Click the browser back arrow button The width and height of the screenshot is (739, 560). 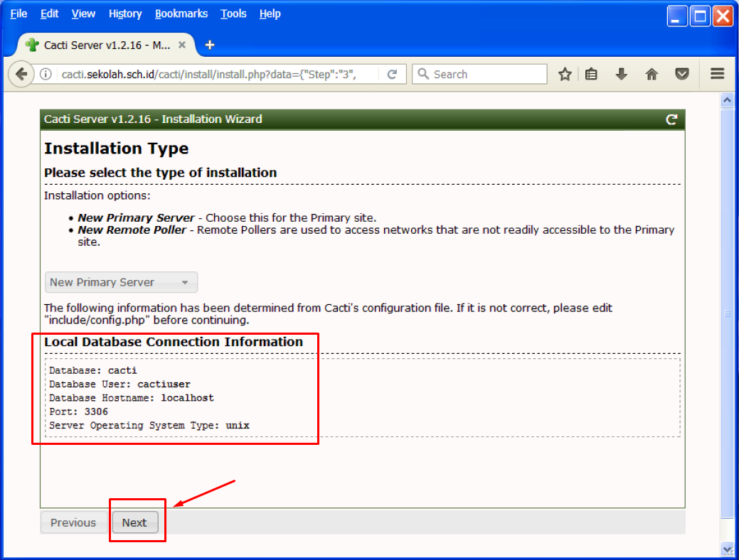(x=21, y=74)
